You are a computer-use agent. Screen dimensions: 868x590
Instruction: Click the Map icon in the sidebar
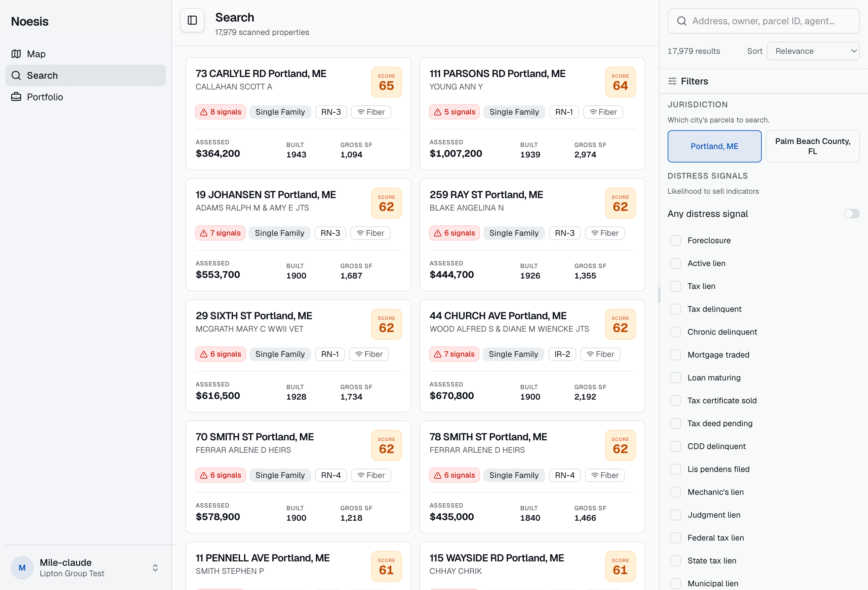click(x=16, y=54)
